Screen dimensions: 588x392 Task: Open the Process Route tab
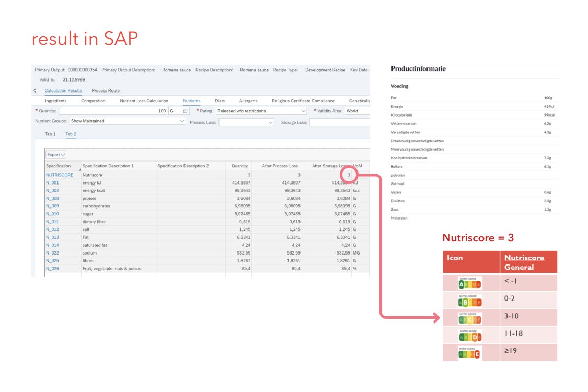tap(106, 91)
